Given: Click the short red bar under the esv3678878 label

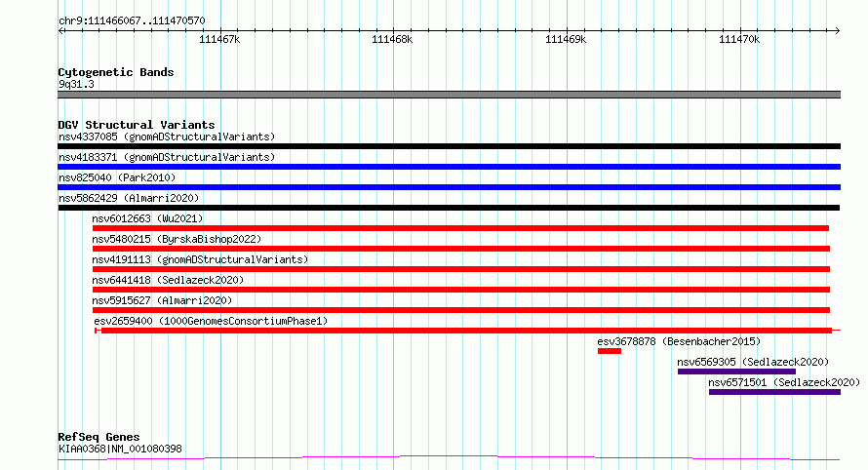Looking at the screenshot, I should [x=610, y=351].
